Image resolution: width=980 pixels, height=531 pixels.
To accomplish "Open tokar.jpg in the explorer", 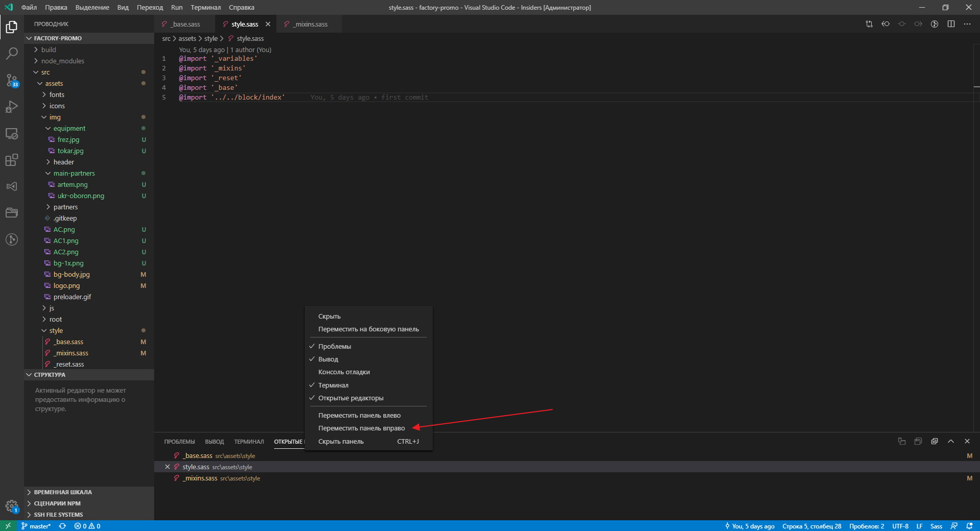I will (89, 151).
